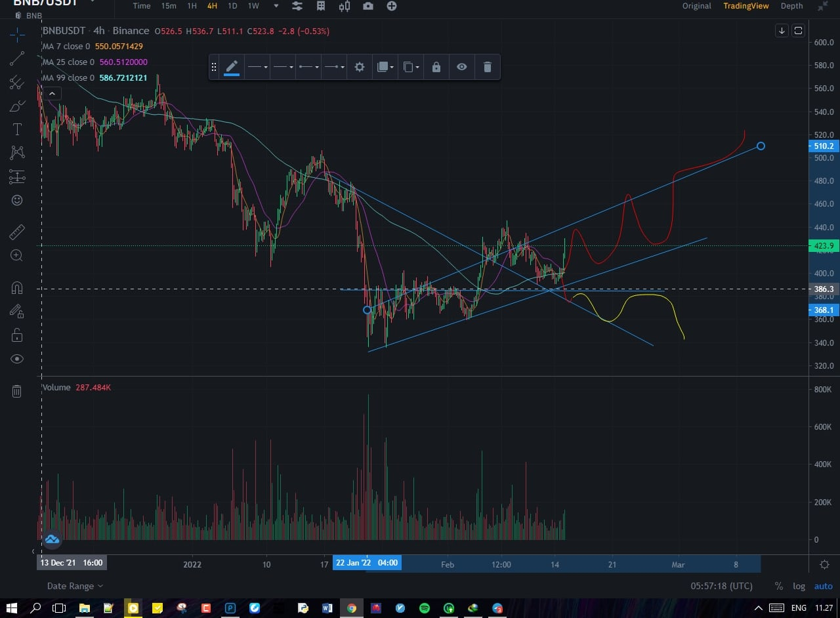Open the second line style dropdown in floating toolbar
Screen dimensions: 840x618
[x=283, y=67]
